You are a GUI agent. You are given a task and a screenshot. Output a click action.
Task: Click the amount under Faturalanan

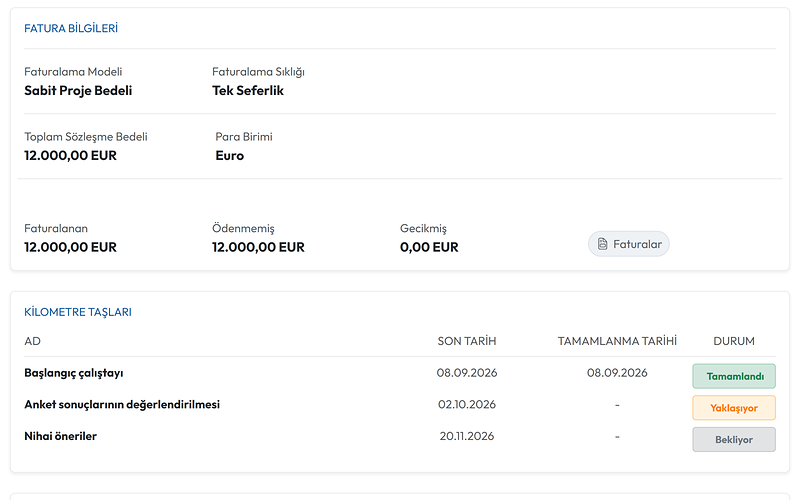pos(70,247)
